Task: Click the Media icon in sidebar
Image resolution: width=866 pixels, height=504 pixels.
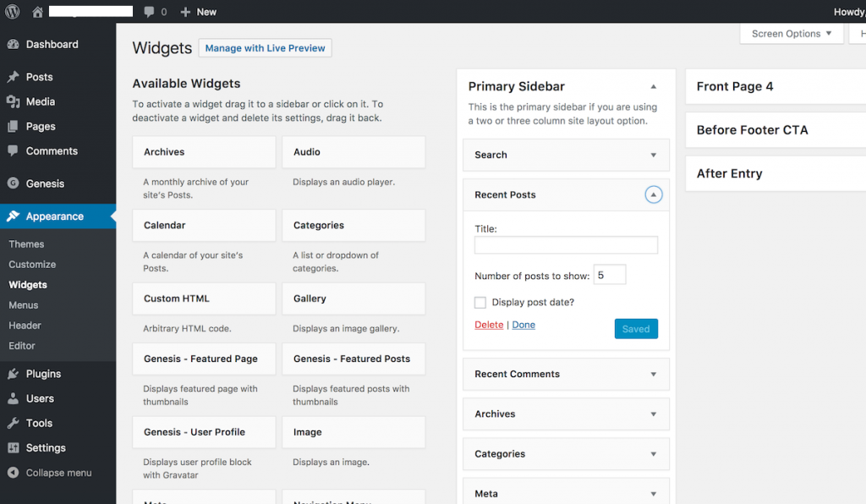Action: click(x=14, y=101)
